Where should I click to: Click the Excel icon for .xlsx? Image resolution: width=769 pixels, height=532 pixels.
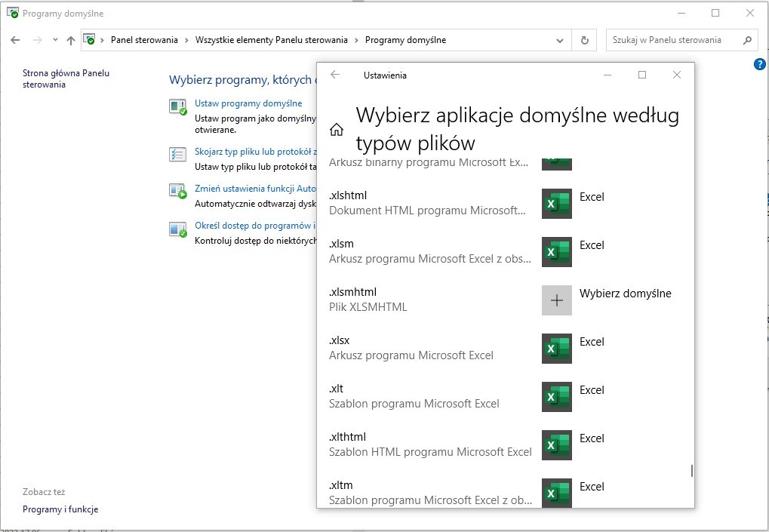(557, 349)
